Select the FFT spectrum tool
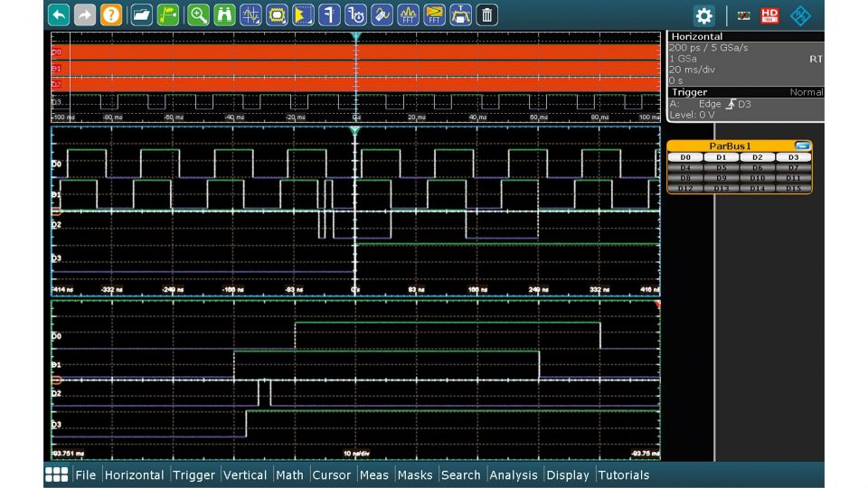This screenshot has height=488, width=868. (x=408, y=15)
